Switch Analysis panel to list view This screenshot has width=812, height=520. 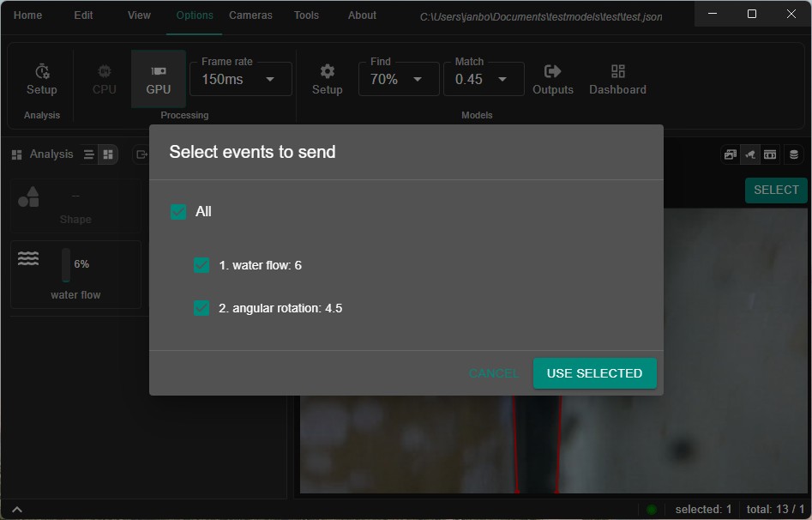89,154
